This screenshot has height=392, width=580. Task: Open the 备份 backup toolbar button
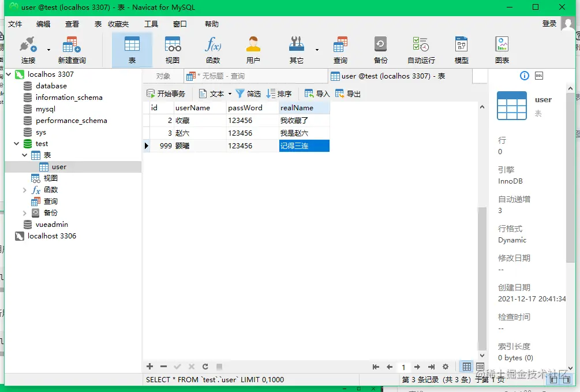pyautogui.click(x=381, y=50)
